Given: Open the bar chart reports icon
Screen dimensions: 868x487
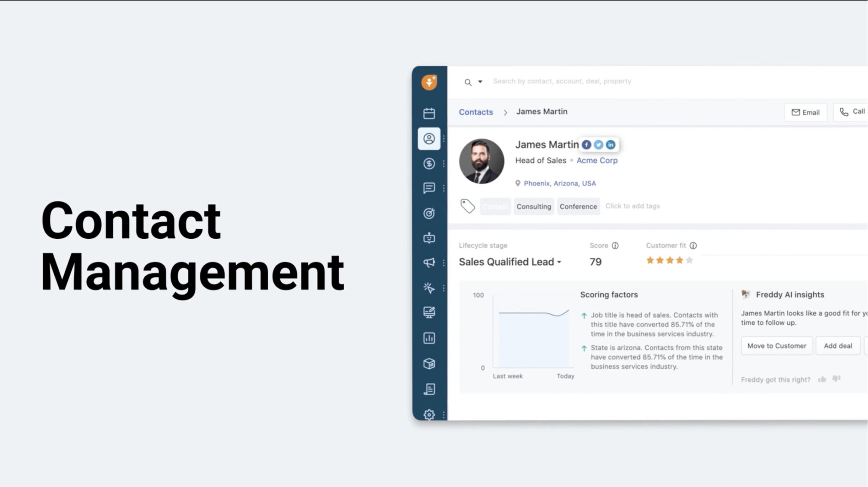Looking at the screenshot, I should click(429, 338).
